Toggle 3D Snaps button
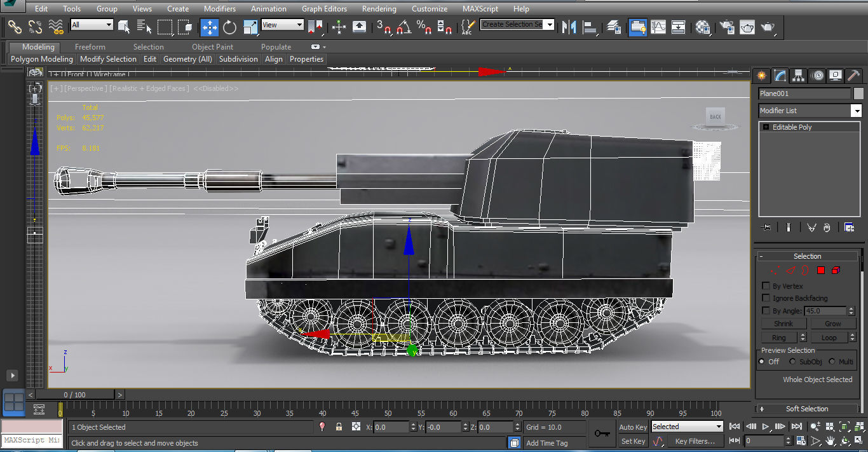This screenshot has height=452, width=868. (384, 27)
